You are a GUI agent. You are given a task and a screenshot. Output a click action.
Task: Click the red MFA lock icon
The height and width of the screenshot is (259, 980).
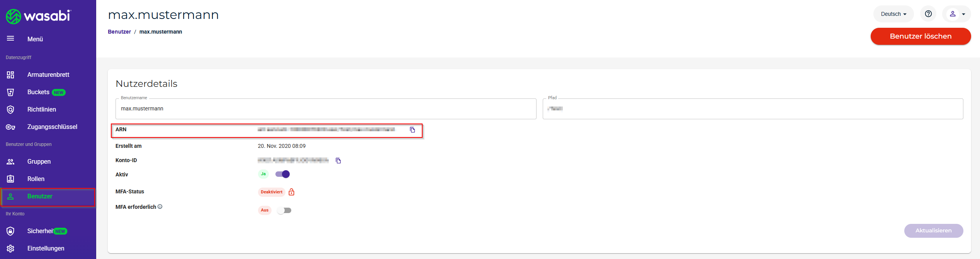292,192
